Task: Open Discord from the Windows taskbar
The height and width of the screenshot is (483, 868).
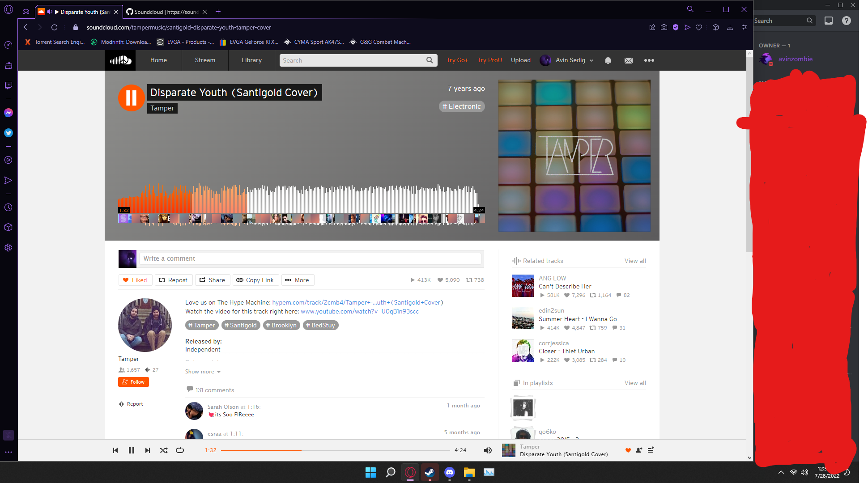Action: point(450,472)
